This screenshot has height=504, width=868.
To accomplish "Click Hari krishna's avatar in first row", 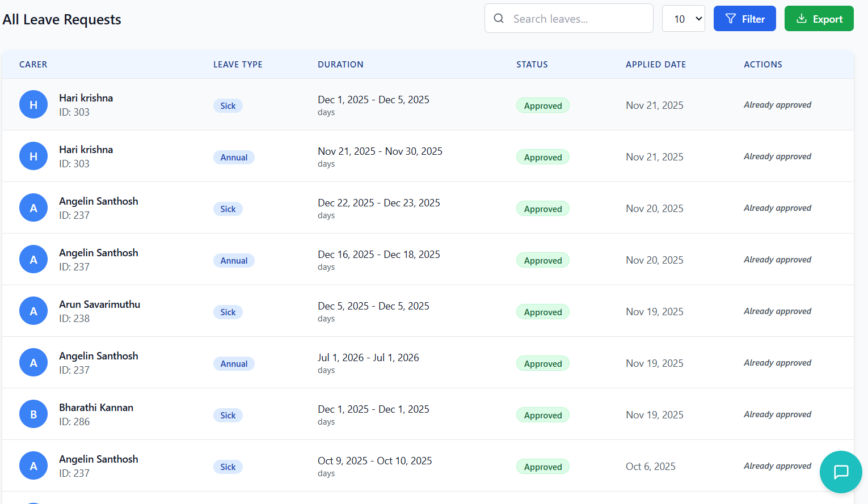I will point(33,105).
